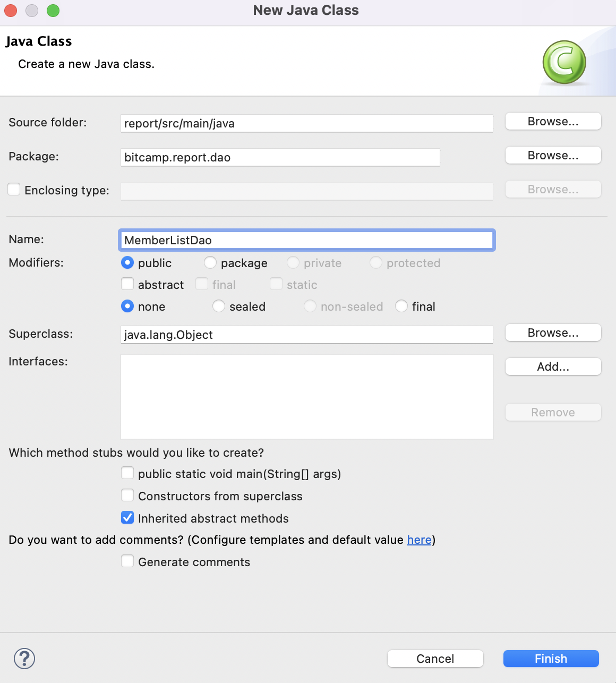Browse for the package
The height and width of the screenshot is (683, 616).
coord(553,156)
